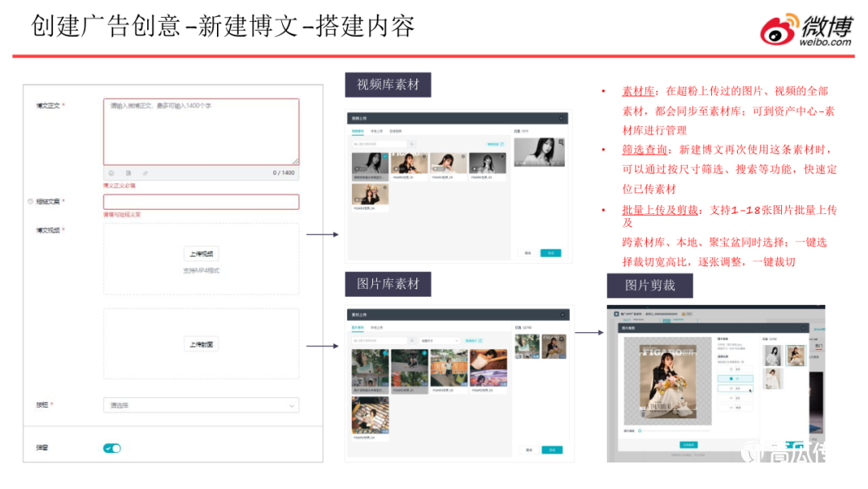Open the size filter dropdown in image library

[440, 341]
